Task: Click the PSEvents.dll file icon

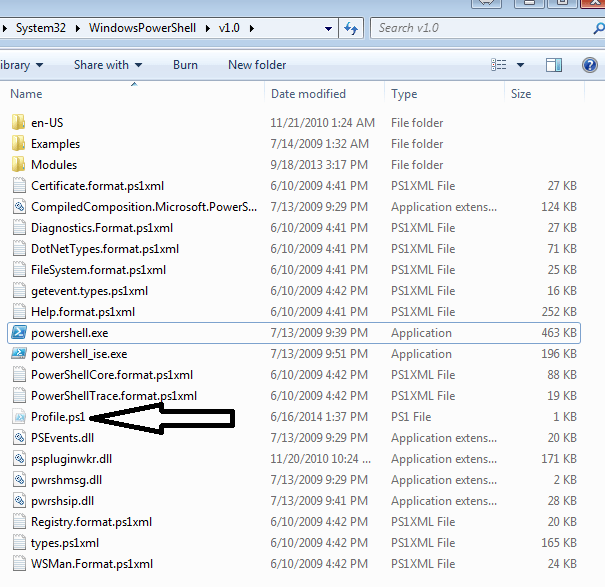Action: (x=18, y=438)
